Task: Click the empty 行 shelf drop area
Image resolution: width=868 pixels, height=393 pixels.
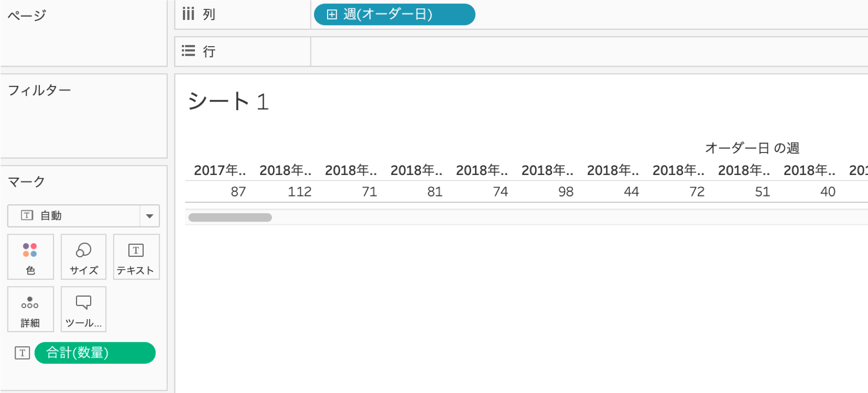Action: [x=589, y=51]
